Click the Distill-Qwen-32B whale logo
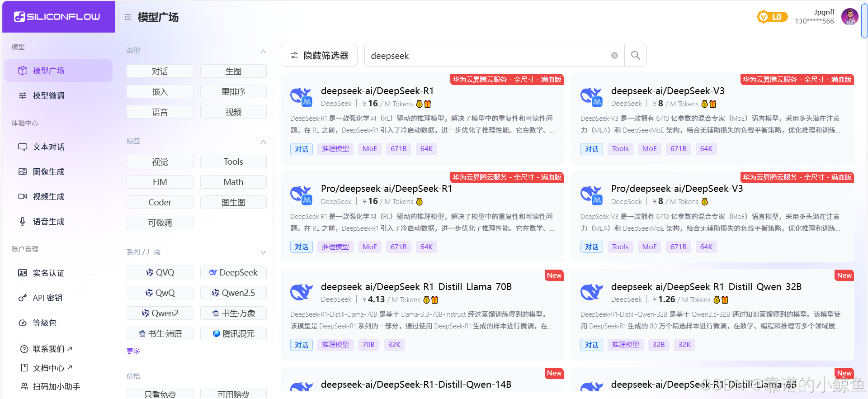 coord(591,292)
